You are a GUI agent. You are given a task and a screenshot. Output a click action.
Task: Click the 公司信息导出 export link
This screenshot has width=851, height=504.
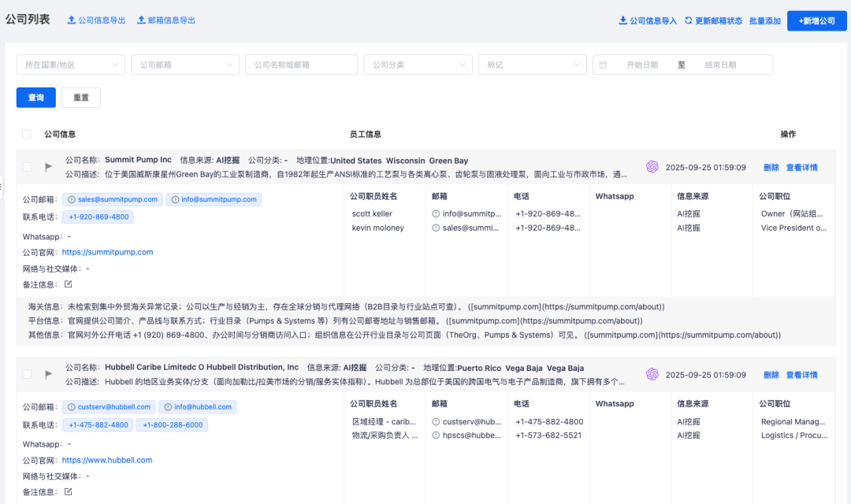(x=96, y=20)
